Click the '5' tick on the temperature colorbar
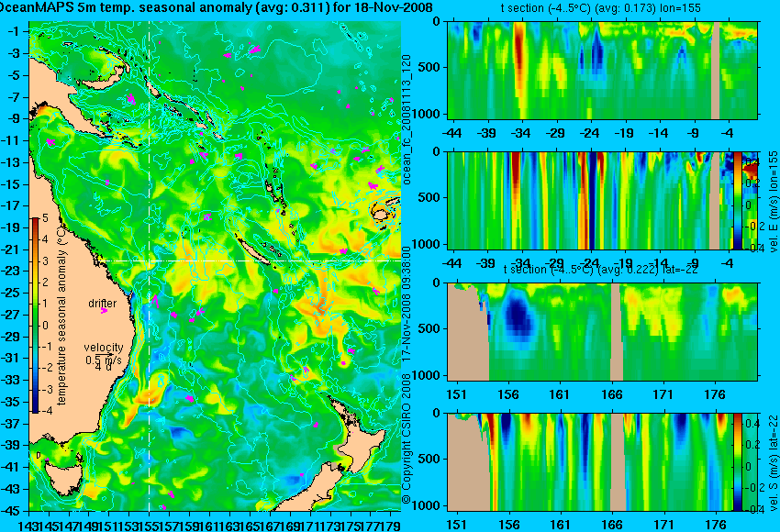The height and width of the screenshot is (532, 780). point(45,217)
